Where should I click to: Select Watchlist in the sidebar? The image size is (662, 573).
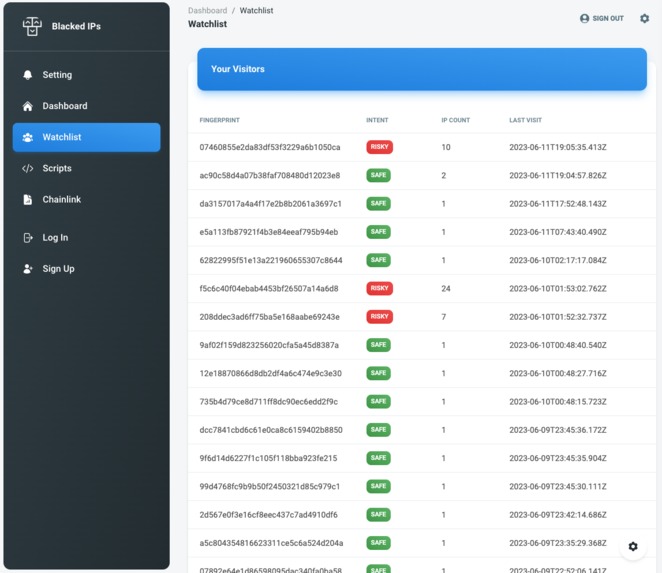coord(87,137)
